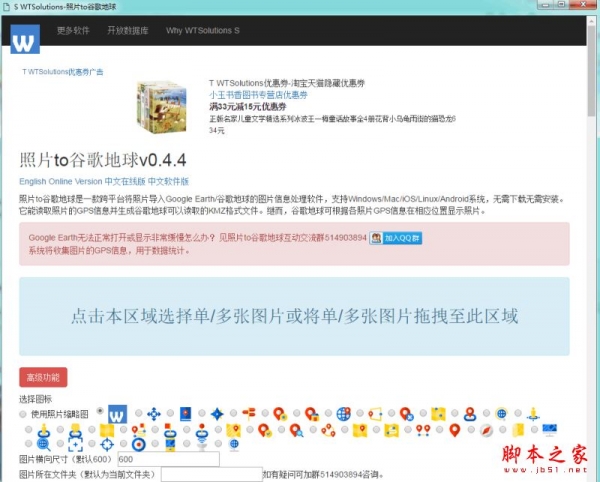The width and height of the screenshot is (600, 482).
Task: Open the 中文软件版 link
Action: (x=168, y=181)
